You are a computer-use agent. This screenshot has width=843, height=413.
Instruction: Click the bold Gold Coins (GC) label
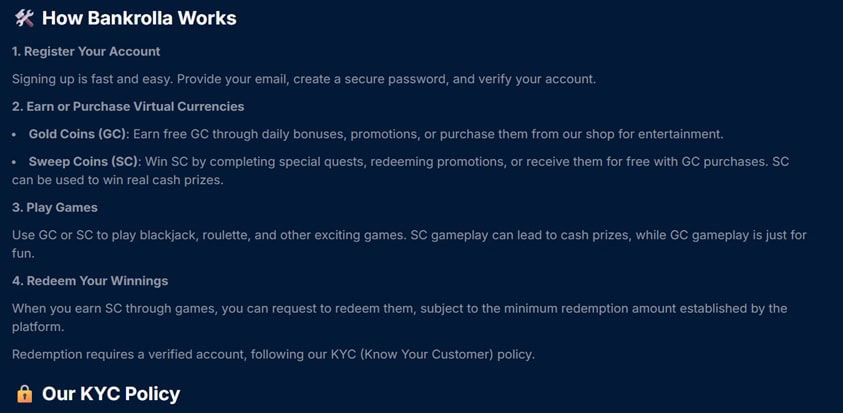coord(79,134)
